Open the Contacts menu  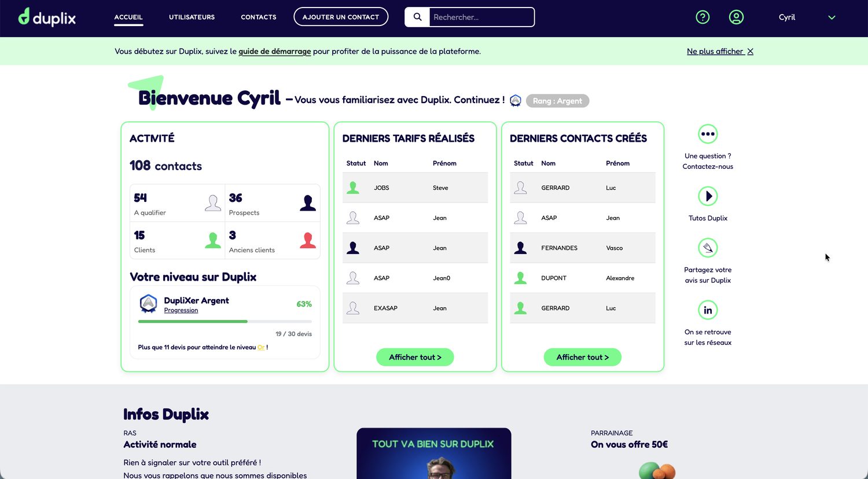[259, 17]
